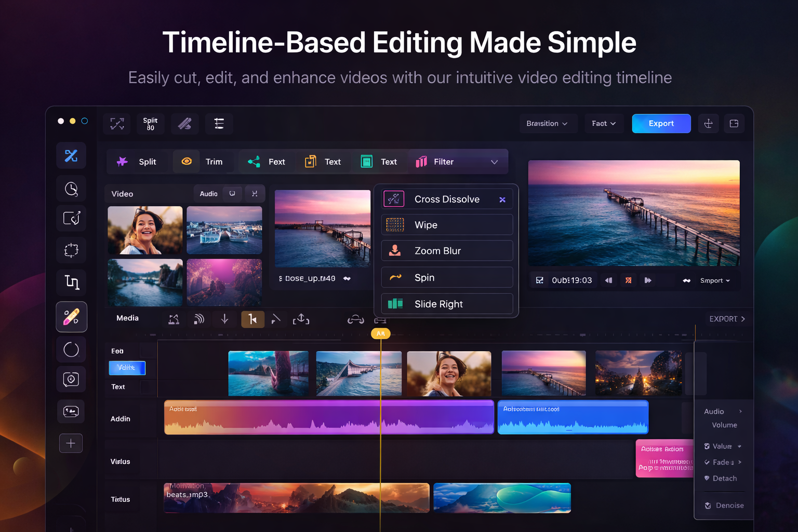The width and height of the screenshot is (798, 532).
Task: Select the blue scissors tool at sidebar top
Action: pos(71,155)
